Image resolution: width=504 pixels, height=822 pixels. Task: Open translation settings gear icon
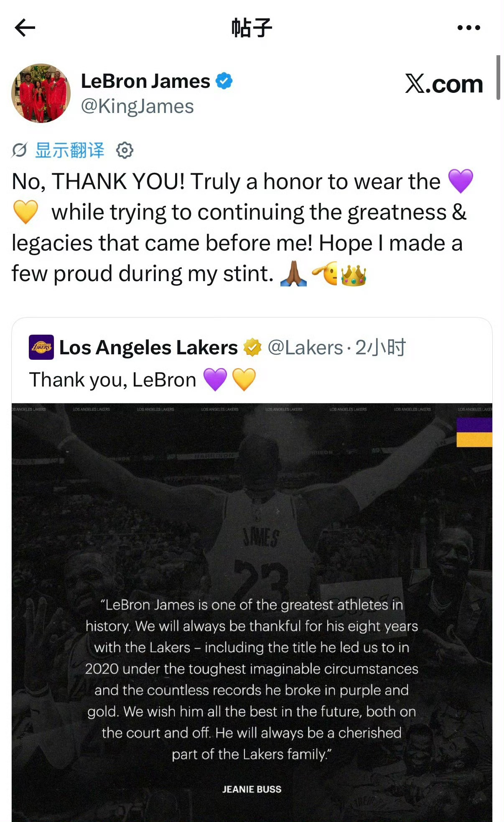coord(125,150)
